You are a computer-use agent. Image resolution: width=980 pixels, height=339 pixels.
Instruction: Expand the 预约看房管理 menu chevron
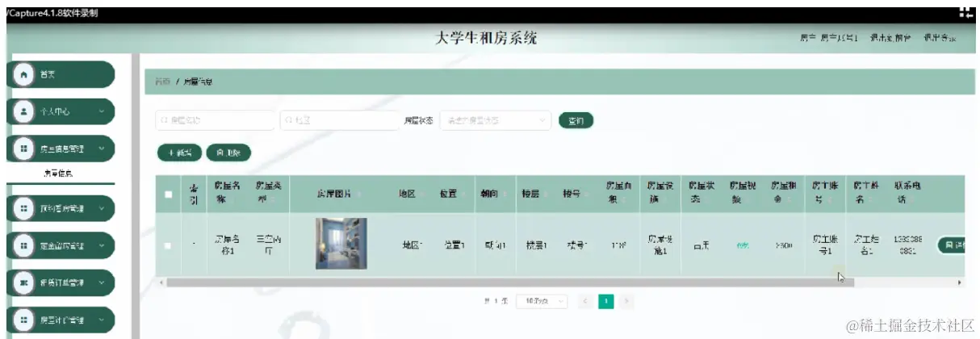(x=102, y=208)
